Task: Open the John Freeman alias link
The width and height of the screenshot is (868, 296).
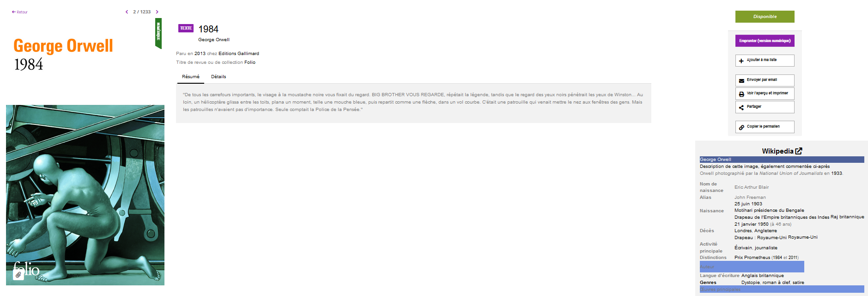Action: [750, 197]
